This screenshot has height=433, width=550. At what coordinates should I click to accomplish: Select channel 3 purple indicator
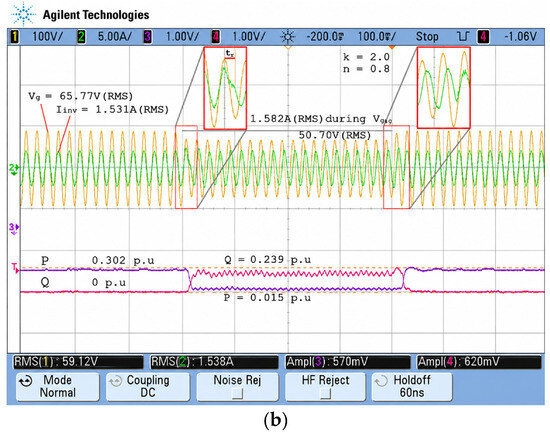click(x=148, y=36)
